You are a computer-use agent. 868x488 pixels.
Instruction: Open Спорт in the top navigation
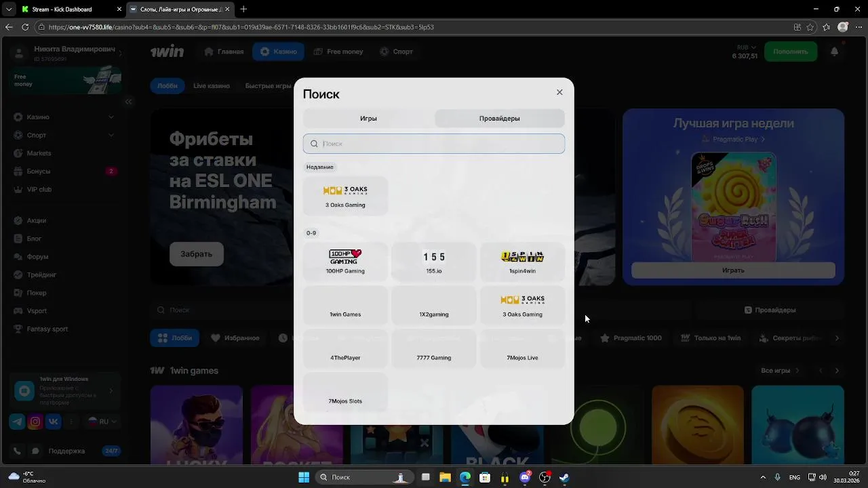click(x=396, y=52)
